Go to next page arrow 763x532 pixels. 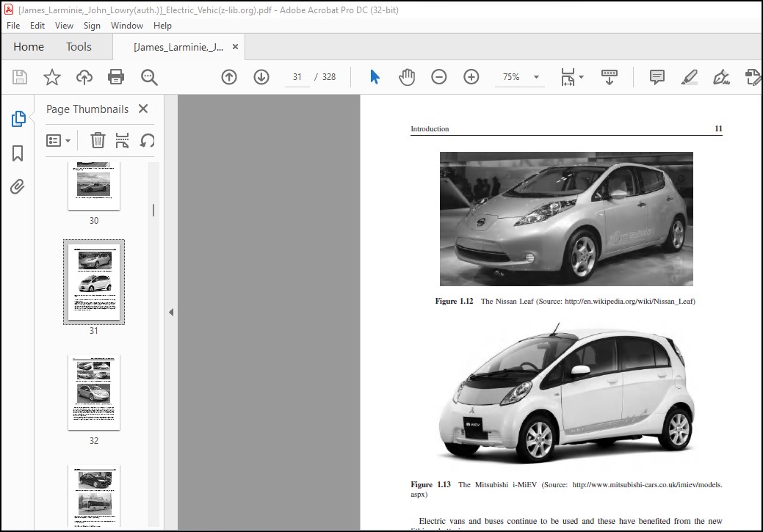click(x=261, y=77)
